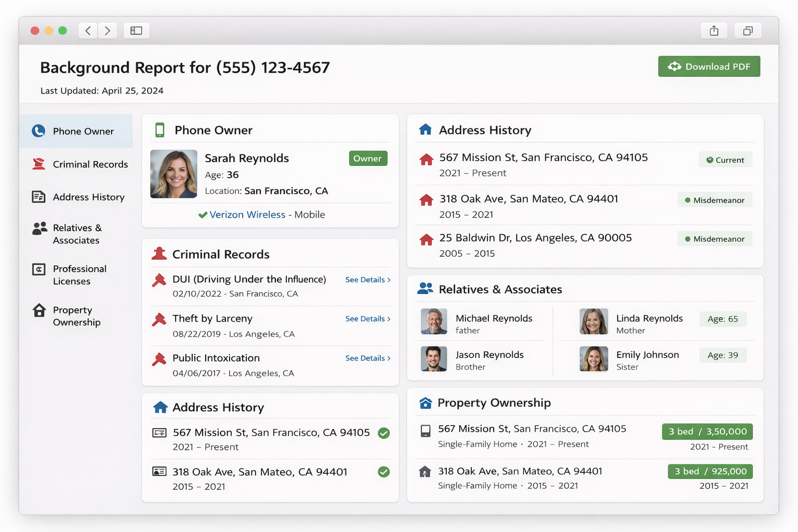Click the Relatives & Associates panel people icon
The height and width of the screenshot is (532, 798).
click(425, 289)
